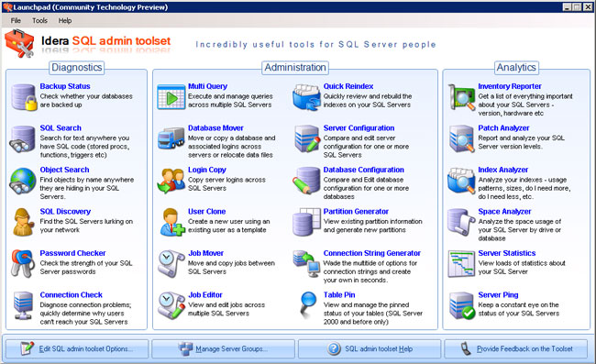This screenshot has height=364, width=596.
Task: Start the Space Analyzer icon
Action: coord(461,223)
